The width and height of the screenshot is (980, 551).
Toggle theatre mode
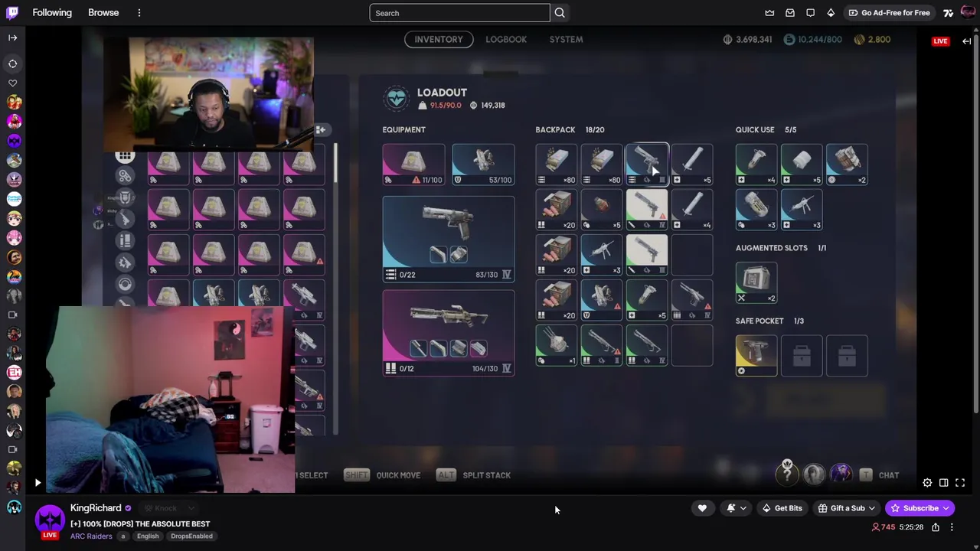coord(943,483)
